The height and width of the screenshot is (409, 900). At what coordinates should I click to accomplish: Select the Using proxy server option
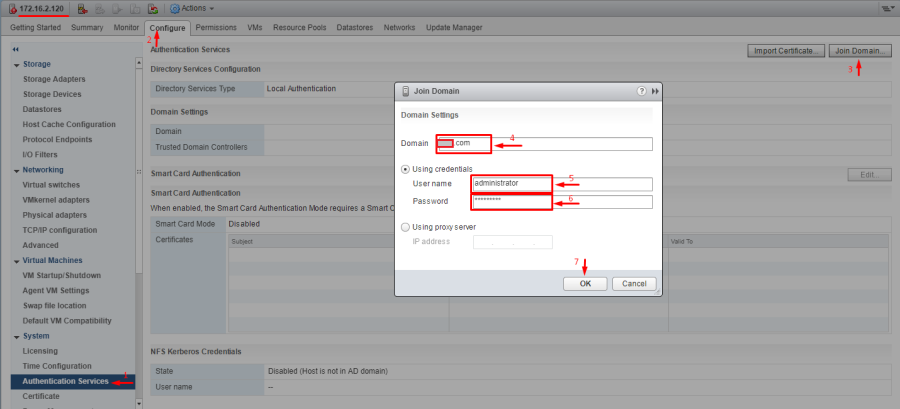pos(405,227)
